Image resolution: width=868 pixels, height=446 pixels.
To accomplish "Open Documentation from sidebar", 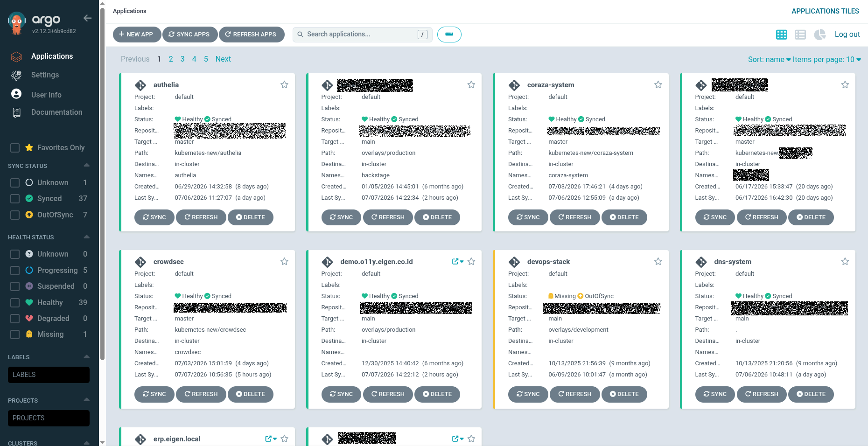I will (56, 112).
